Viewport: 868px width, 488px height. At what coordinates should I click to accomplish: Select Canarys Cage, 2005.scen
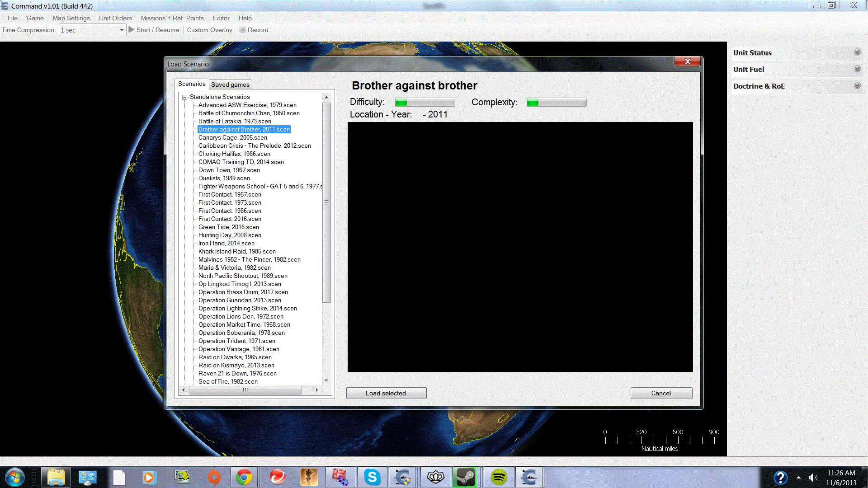point(232,138)
